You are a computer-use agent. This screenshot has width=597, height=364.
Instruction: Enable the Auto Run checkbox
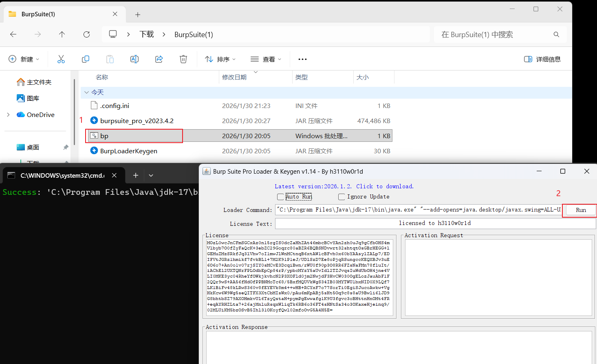pyautogui.click(x=280, y=197)
